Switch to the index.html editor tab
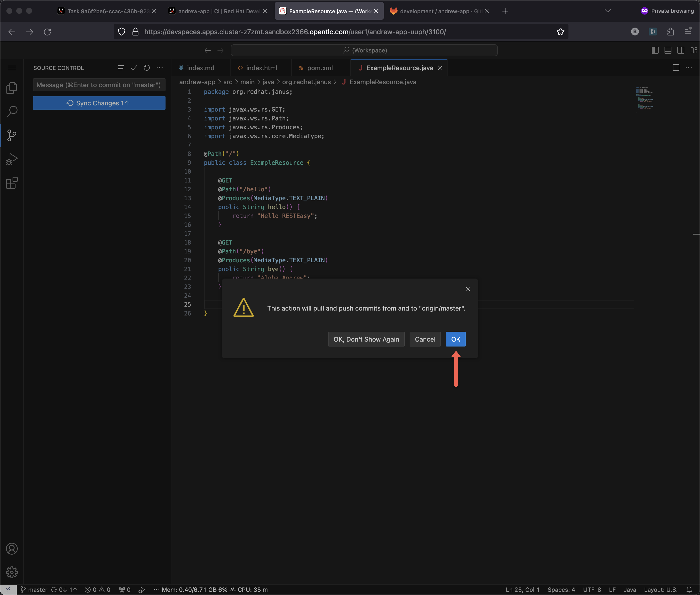The image size is (700, 595). 261,68
